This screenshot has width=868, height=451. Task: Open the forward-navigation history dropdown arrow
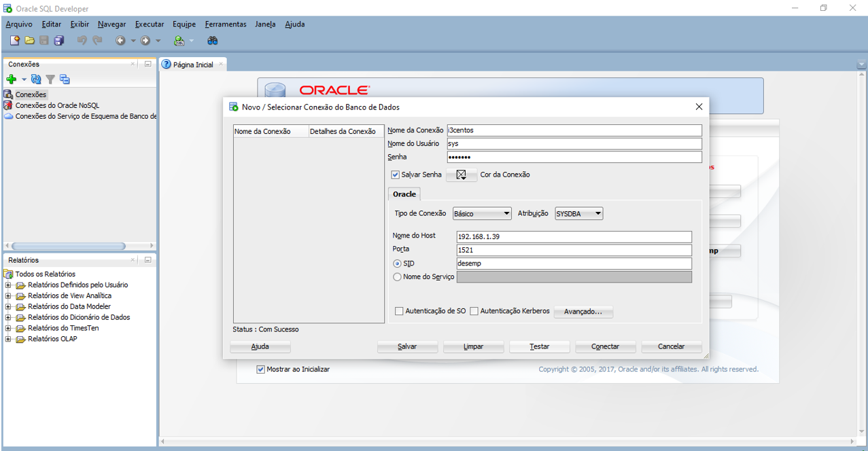158,41
